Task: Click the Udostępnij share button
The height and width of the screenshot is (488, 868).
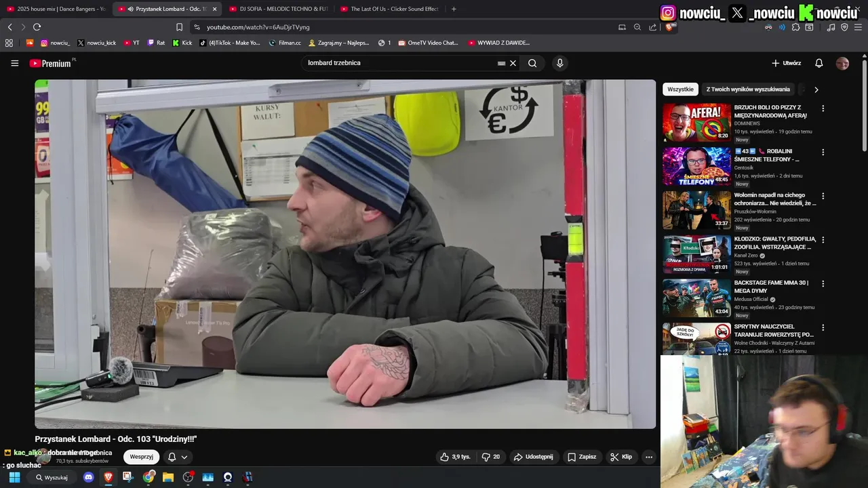Action: point(534,457)
